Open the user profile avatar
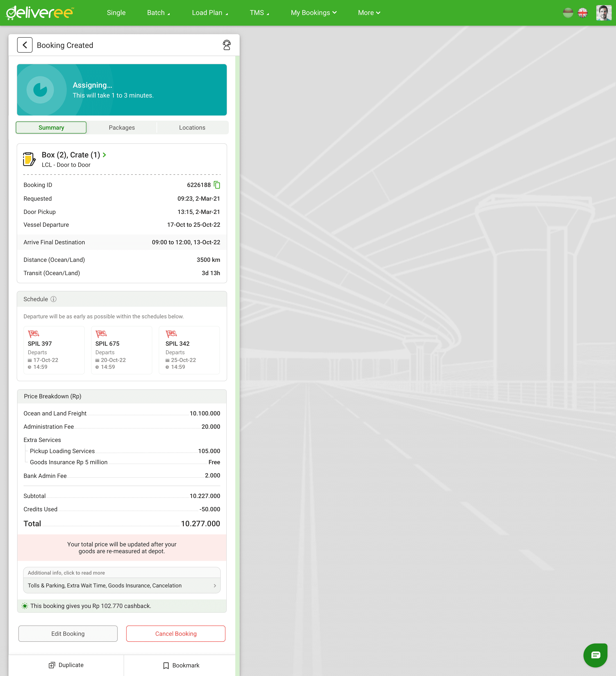The height and width of the screenshot is (676, 616). coord(604,13)
